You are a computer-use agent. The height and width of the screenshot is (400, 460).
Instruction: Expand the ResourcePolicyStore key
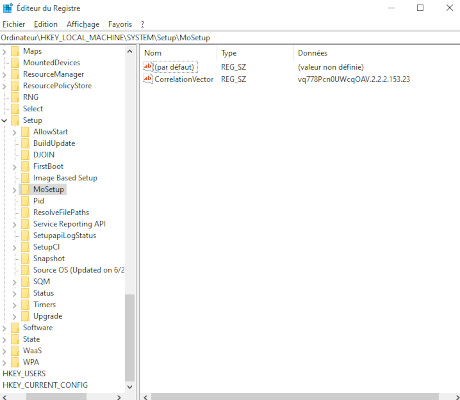[4, 86]
